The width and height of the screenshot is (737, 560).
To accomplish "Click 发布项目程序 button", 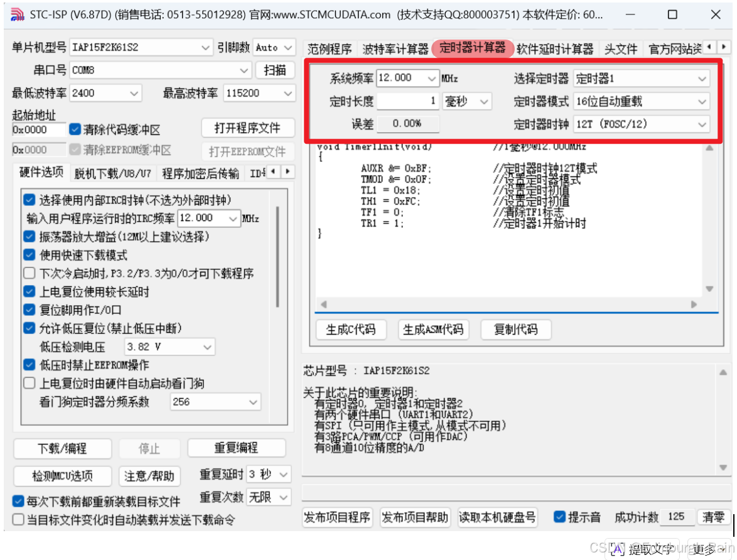I will coord(337,518).
